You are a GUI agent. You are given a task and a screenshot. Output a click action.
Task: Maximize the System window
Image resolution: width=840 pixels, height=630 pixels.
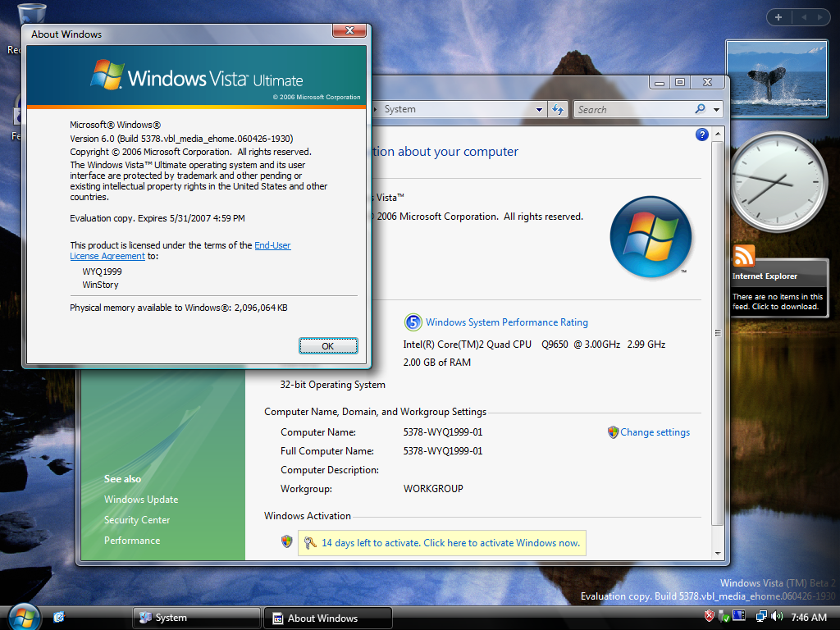pyautogui.click(x=680, y=83)
